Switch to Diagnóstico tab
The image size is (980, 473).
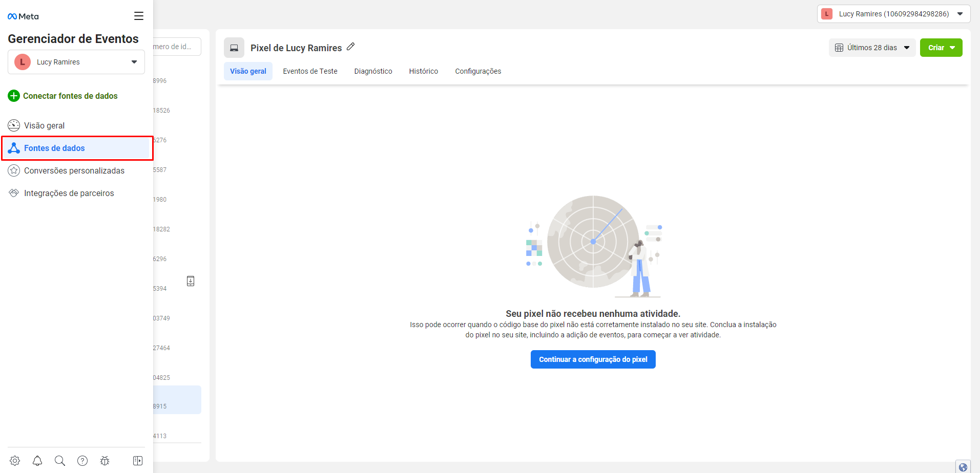coord(373,71)
